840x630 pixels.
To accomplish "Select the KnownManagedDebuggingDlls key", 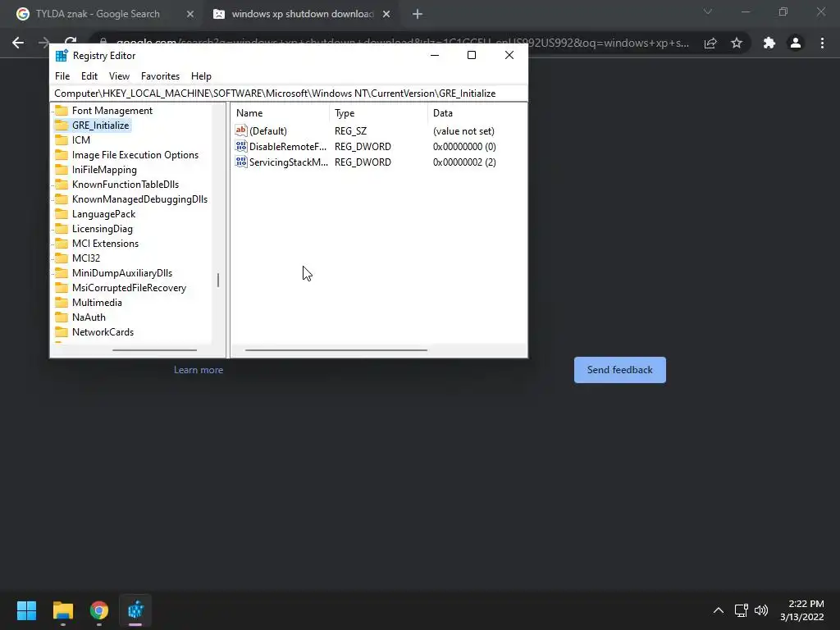I will pos(139,199).
